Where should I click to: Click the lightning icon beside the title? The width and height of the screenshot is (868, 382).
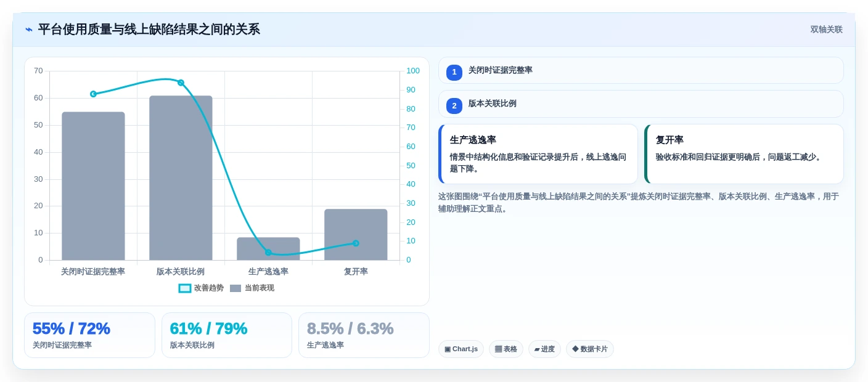click(x=29, y=30)
